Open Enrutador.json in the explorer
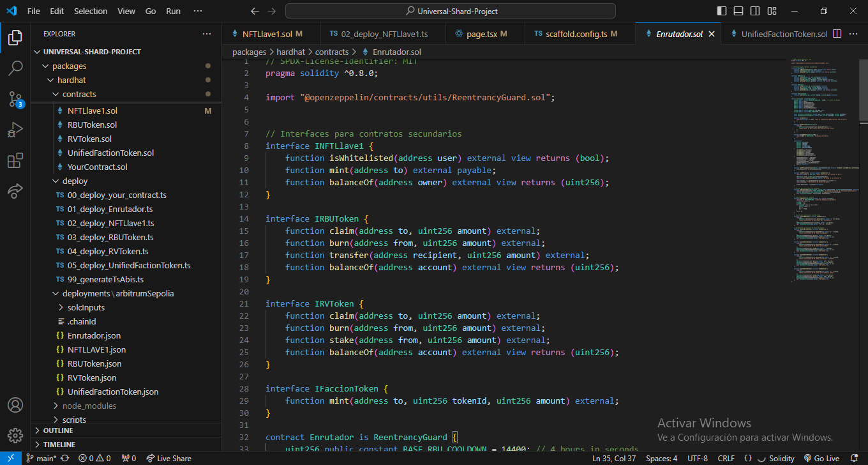Viewport: 868px width, 465px height. (x=94, y=335)
